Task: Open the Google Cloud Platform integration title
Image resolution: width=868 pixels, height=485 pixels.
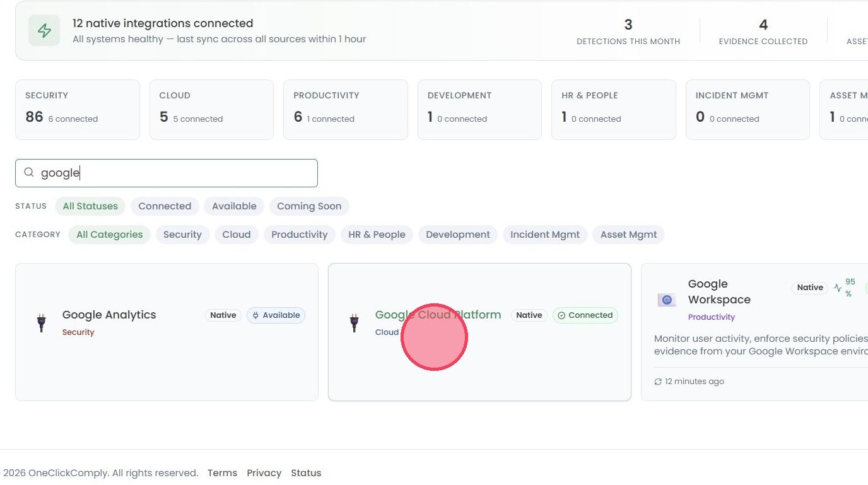Action: click(438, 315)
